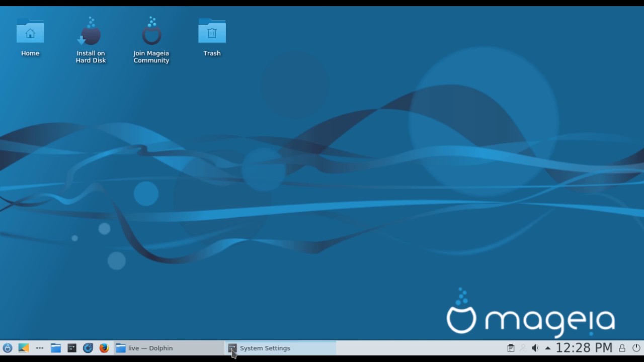Open the Mageia application launcher menu
644x362 pixels.
point(8,348)
